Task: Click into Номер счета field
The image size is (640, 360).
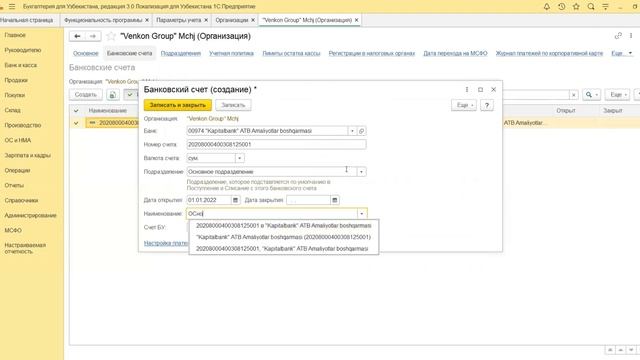Action: 276,144
